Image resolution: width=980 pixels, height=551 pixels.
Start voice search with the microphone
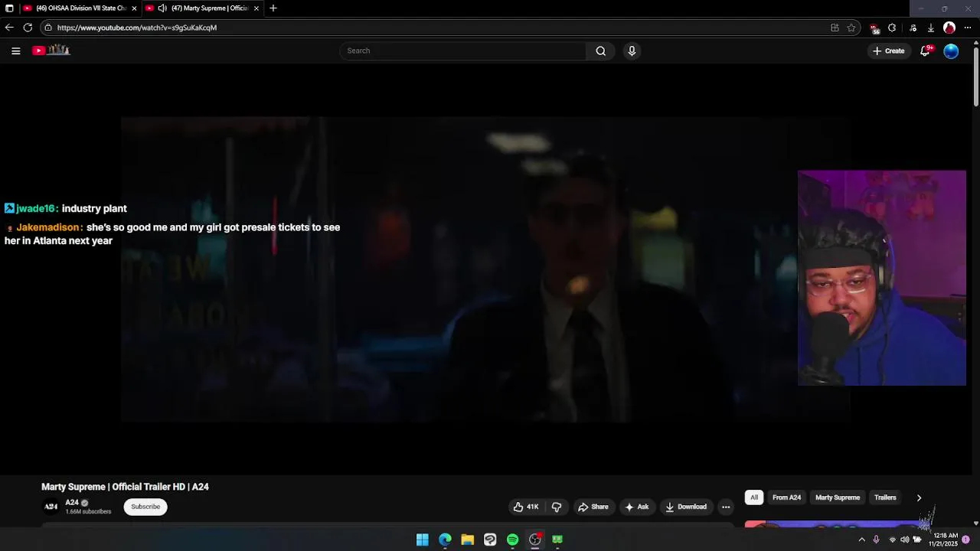pos(632,51)
